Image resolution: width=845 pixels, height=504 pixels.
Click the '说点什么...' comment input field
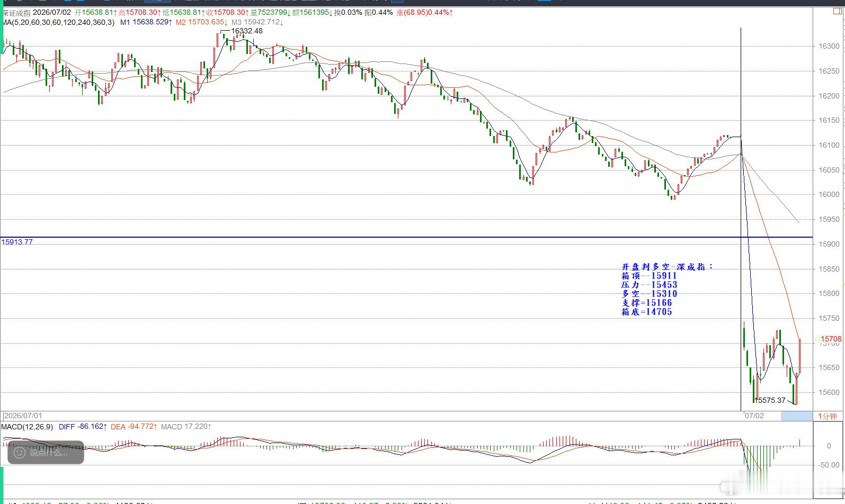tap(46, 453)
